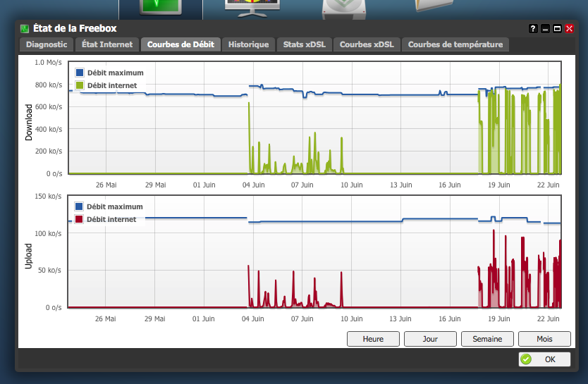This screenshot has width=588, height=384.
Task: Click the green Freebox state title icon
Action: (x=25, y=28)
